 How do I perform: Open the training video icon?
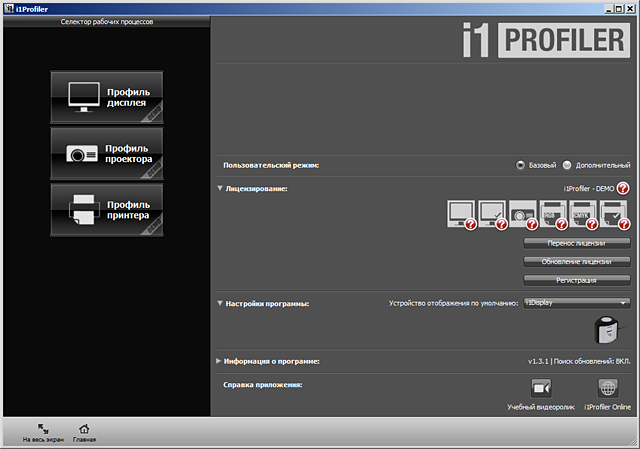click(541, 389)
